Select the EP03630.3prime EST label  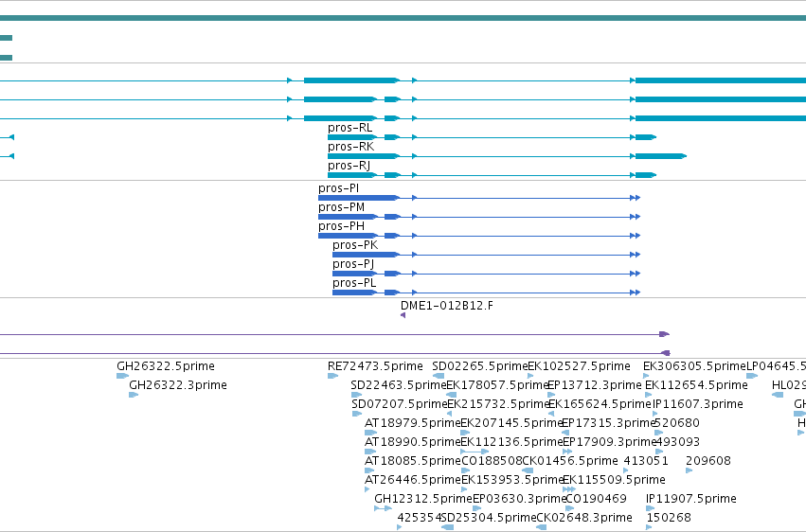[519, 500]
